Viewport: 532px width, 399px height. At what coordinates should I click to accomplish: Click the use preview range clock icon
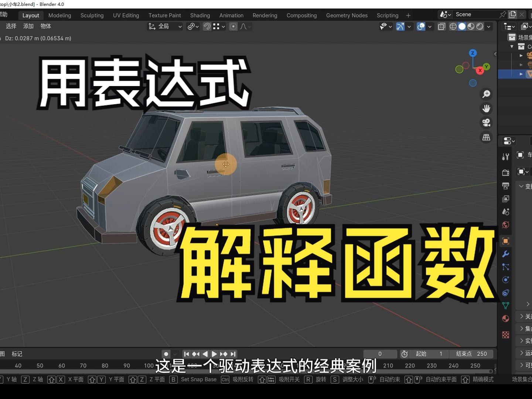tap(405, 354)
